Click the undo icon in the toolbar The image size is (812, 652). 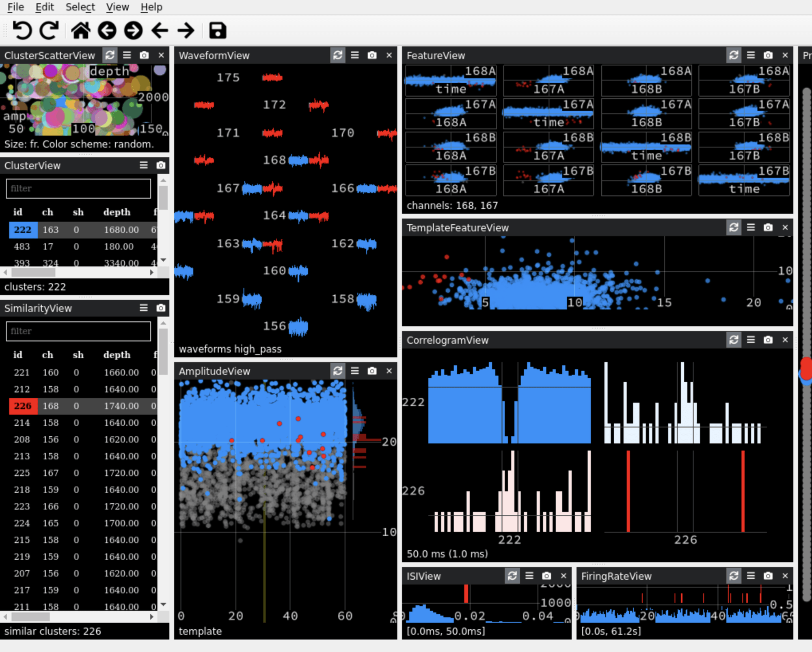click(x=22, y=30)
